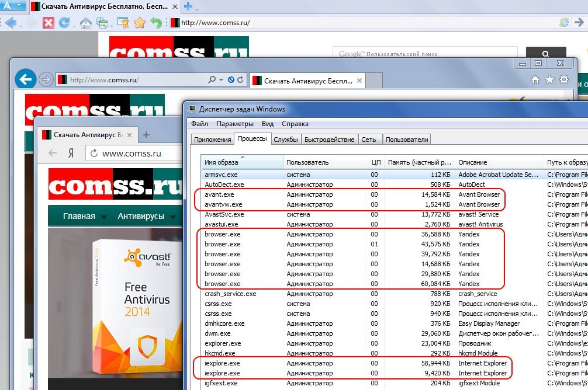Viewport: 588px width, 390px height.
Task: Expand the Антивирусы dropdown in site menu
Action: click(x=144, y=216)
